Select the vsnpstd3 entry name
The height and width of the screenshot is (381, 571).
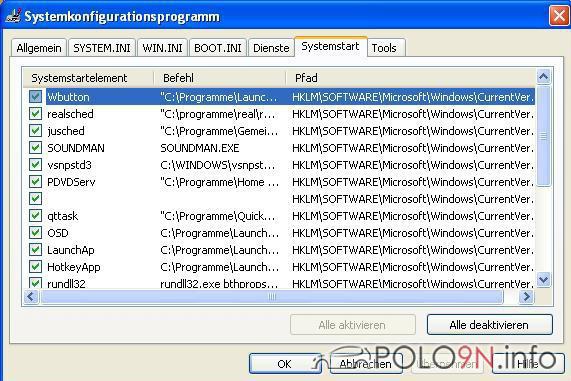point(69,165)
